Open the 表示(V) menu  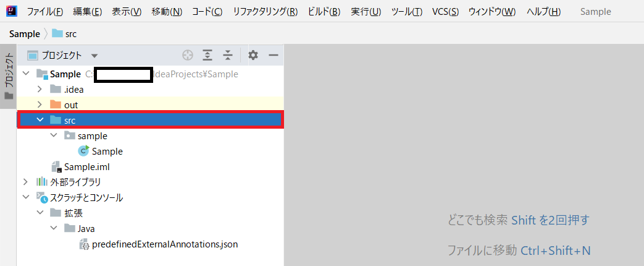(x=127, y=12)
